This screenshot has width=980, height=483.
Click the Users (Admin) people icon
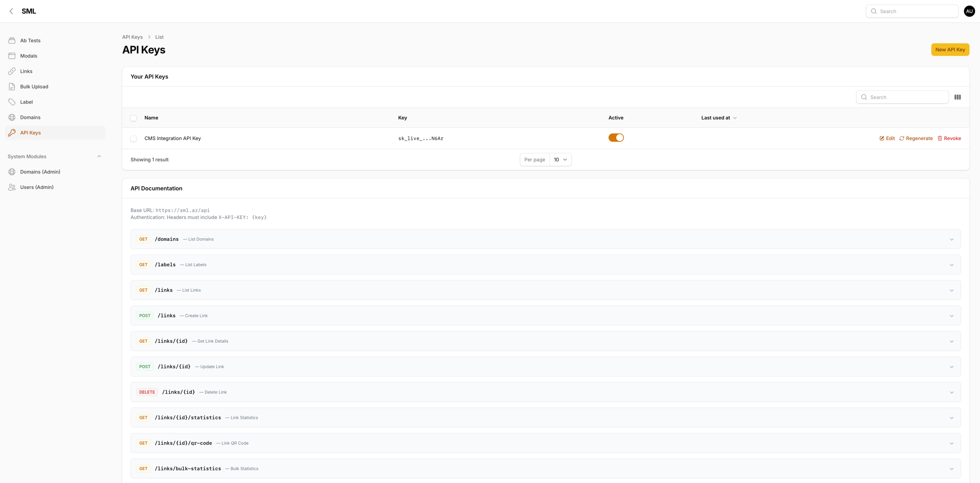pos(12,187)
